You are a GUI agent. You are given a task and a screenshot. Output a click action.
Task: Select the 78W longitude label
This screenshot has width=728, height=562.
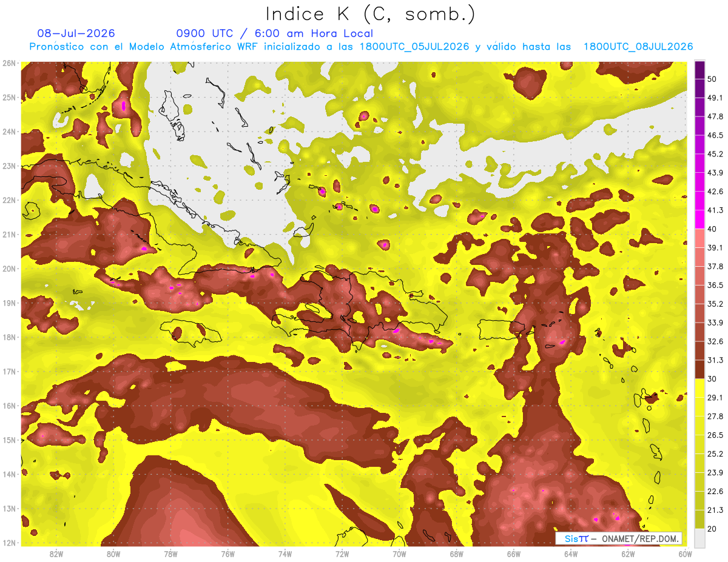pos(171,554)
